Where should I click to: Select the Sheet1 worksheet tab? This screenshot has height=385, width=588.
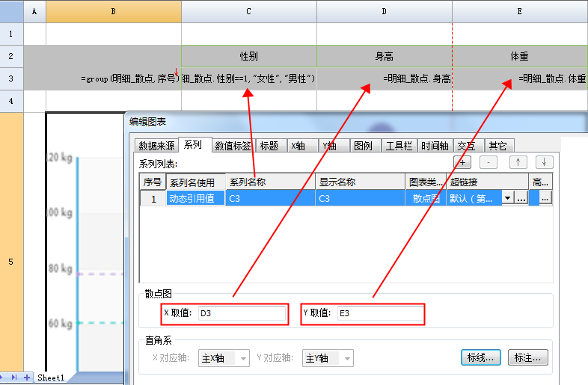[x=51, y=378]
